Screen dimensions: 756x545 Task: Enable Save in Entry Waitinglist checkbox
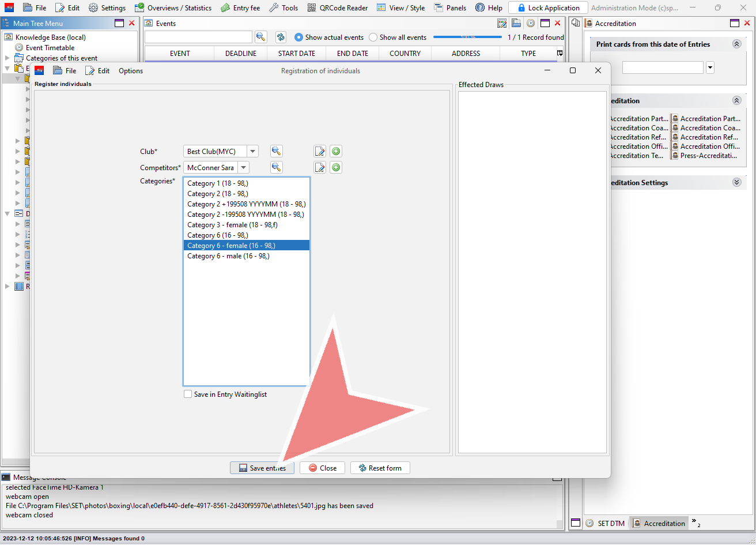[x=188, y=394]
